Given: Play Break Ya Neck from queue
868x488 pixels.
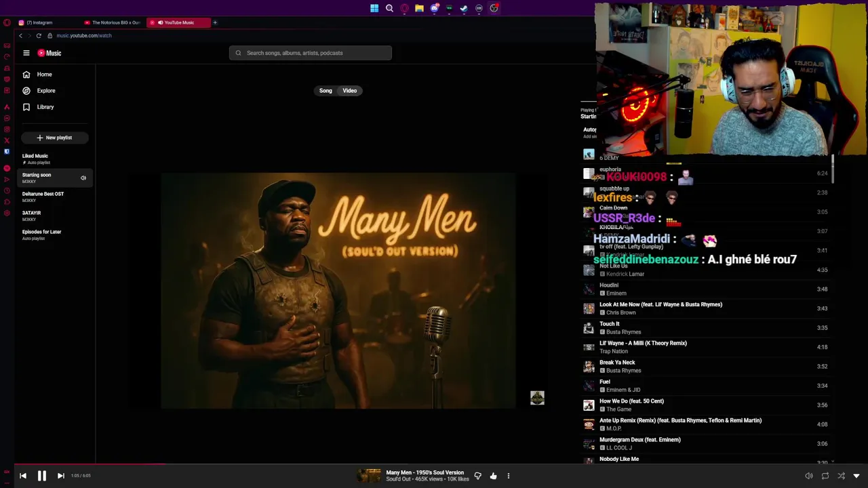Looking at the screenshot, I should [x=705, y=367].
